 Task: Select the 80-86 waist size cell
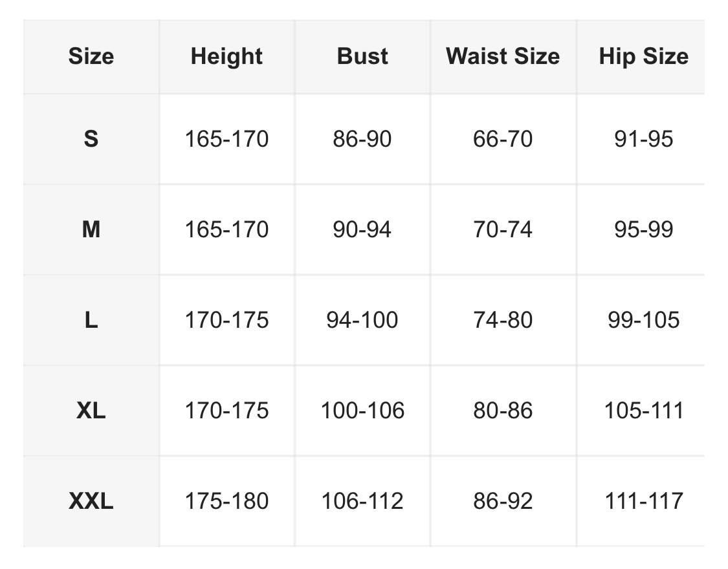[503, 411]
